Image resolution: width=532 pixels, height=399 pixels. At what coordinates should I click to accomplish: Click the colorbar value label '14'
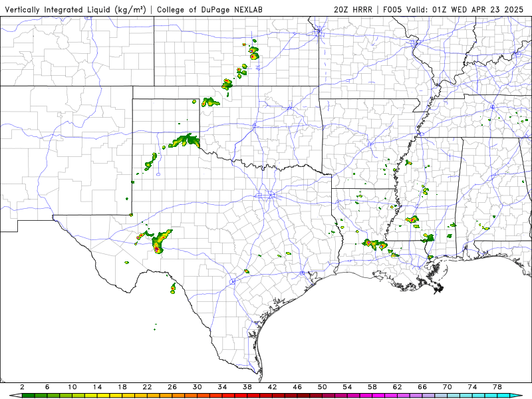coord(97,387)
